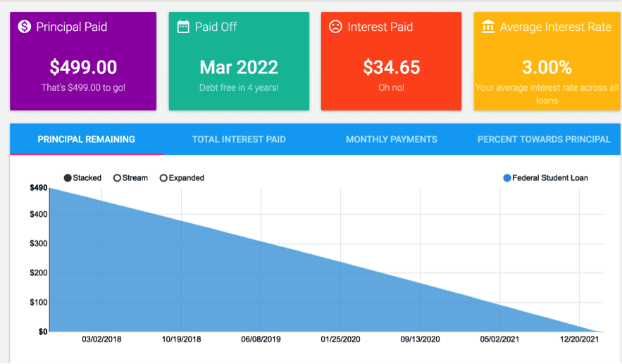Click the 06/08/2019 date on the x-axis
This screenshot has height=364, width=622.
tap(261, 339)
